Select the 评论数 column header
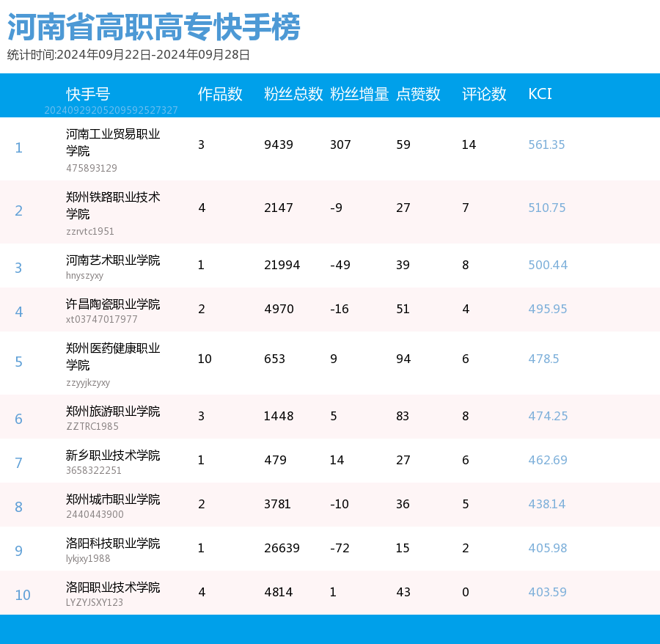660x644 pixels. 484,94
